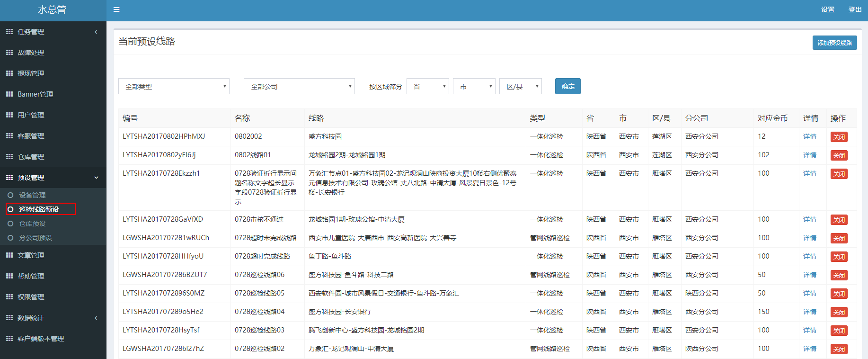Click the grid icon beside 用户管理
The height and width of the screenshot is (359, 868).
(x=9, y=115)
